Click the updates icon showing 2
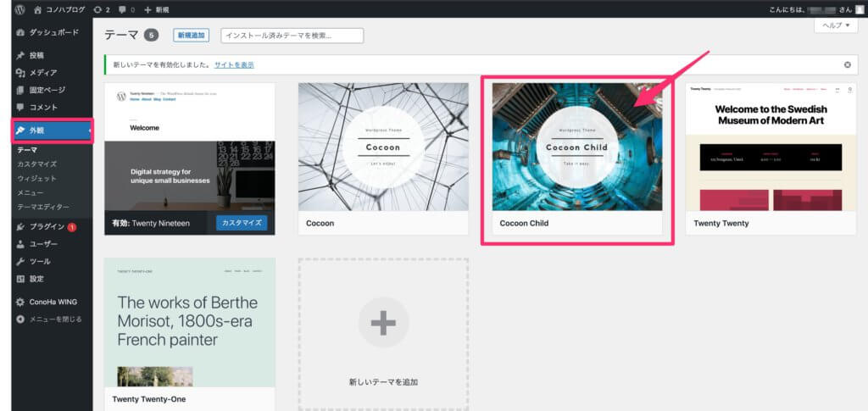 click(102, 9)
